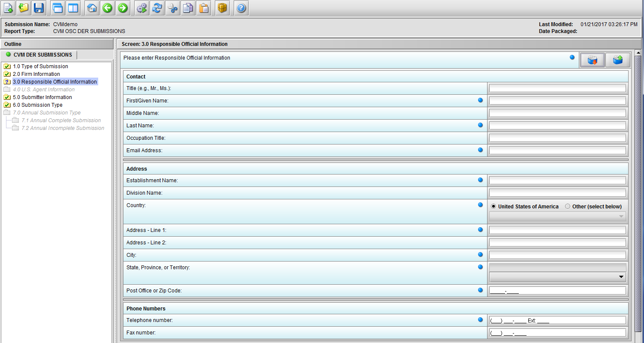The image size is (644, 343).
Task: Open the disabled country selection dropdown
Action: tap(557, 217)
